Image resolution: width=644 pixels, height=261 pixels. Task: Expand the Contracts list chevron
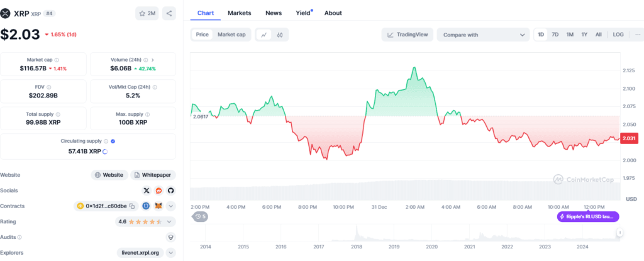(x=170, y=206)
